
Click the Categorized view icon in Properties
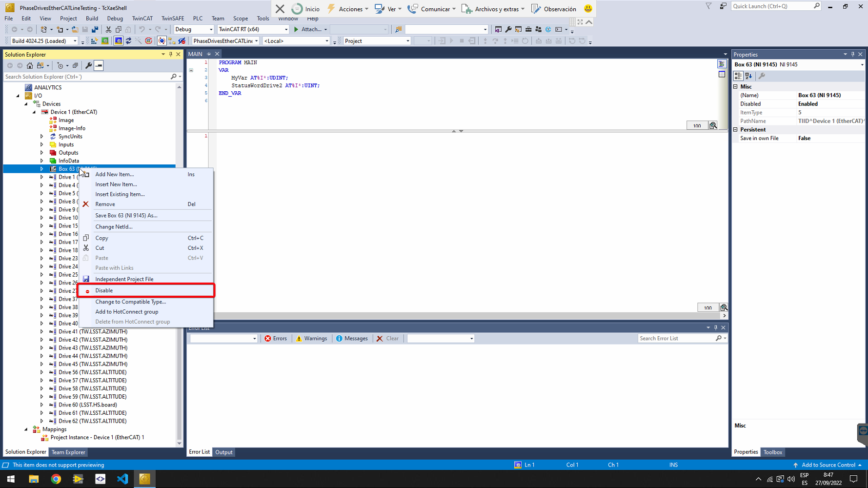(x=738, y=76)
